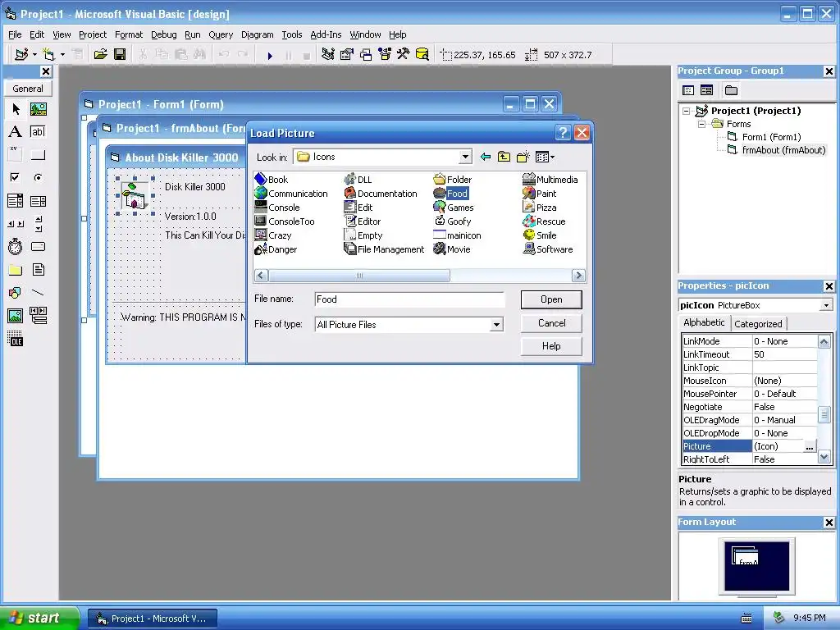
Task: Select the PictureBox tool in toolbox
Action: click(x=38, y=109)
